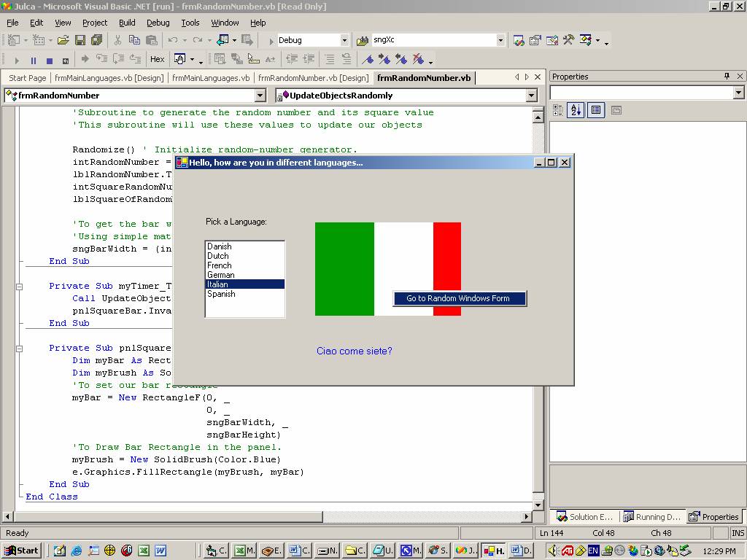747x560 pixels.
Task: Open the Toolbox hammer-and-wrench icon
Action: point(569,40)
